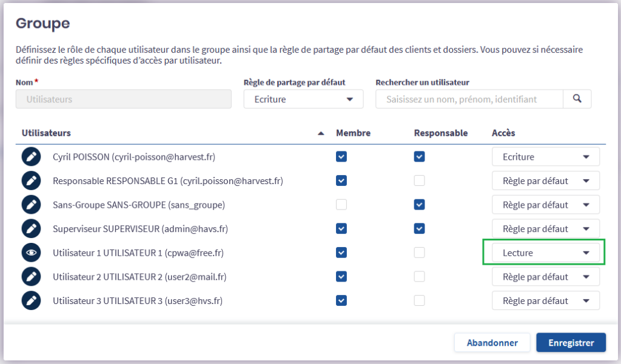The width and height of the screenshot is (621, 364).
Task: Click the eye icon next to Utilisateur 1
Action: [x=31, y=253]
